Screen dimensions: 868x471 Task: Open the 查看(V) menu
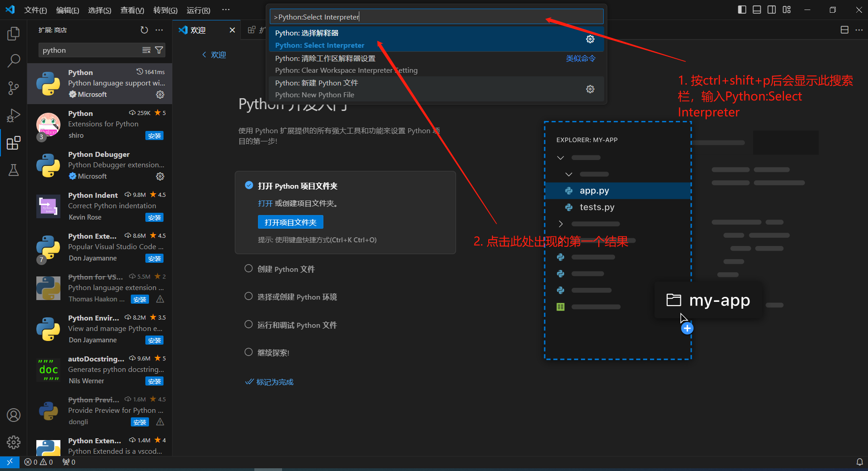pyautogui.click(x=132, y=10)
